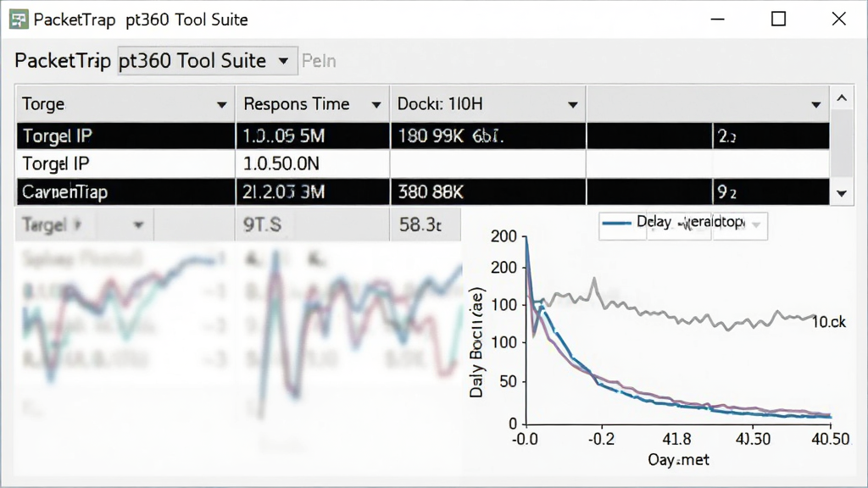The height and width of the screenshot is (488, 868).
Task: Open the Docki: 1I0H column dropdown arrow
Action: click(x=572, y=104)
